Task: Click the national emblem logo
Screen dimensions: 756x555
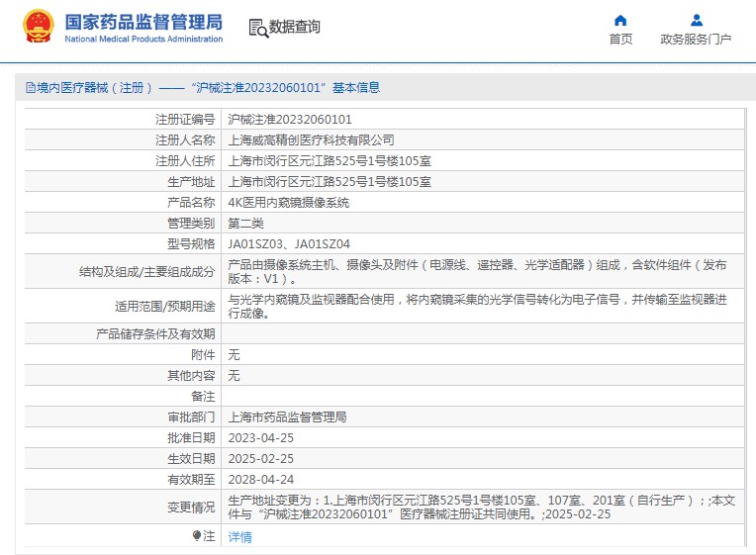Action: tap(38, 27)
